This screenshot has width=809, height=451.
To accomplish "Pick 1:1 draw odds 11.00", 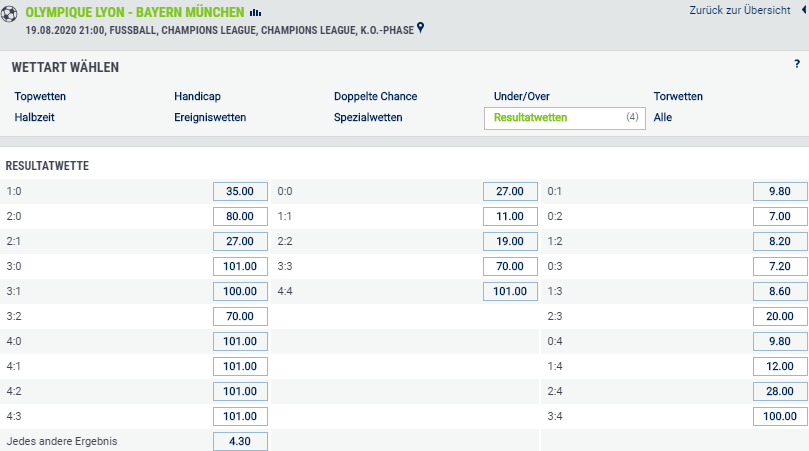I will click(x=510, y=216).
